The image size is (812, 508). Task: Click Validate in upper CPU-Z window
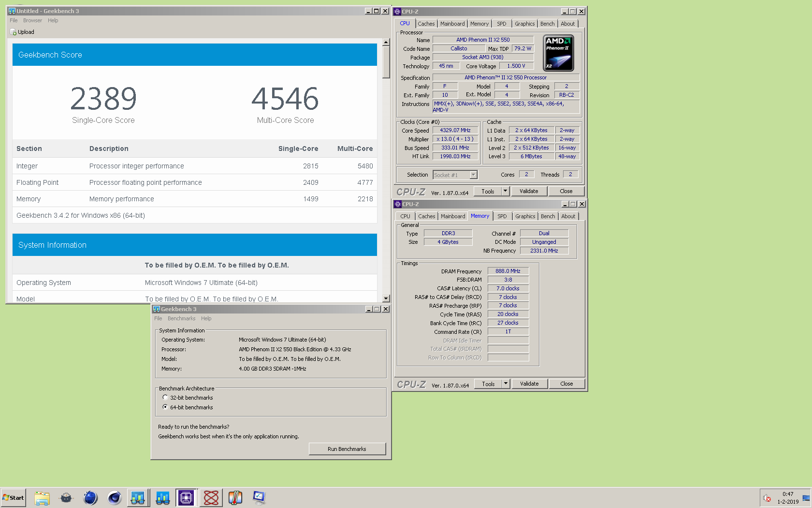(529, 191)
